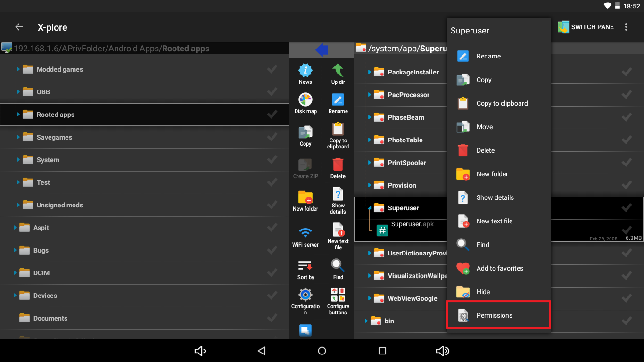Viewport: 644px width, 362px height.
Task: Expand the OBB folder arrow
Action: click(18, 92)
